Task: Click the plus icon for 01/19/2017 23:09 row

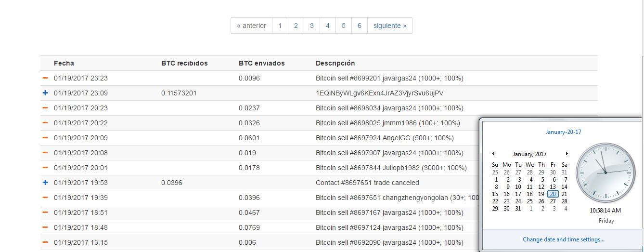Action: (46, 93)
